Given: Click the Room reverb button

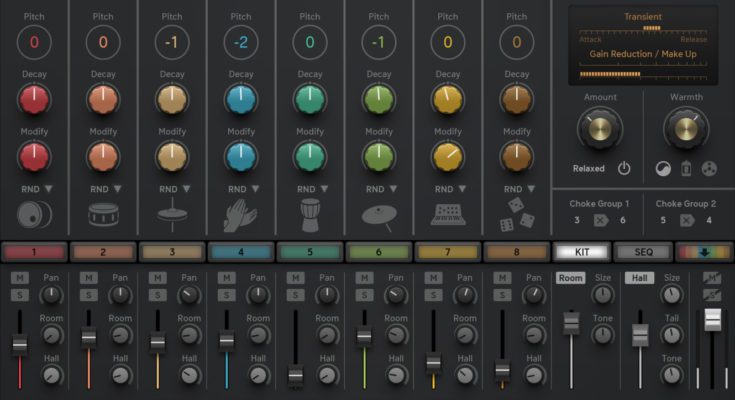Looking at the screenshot, I should coord(571,278).
